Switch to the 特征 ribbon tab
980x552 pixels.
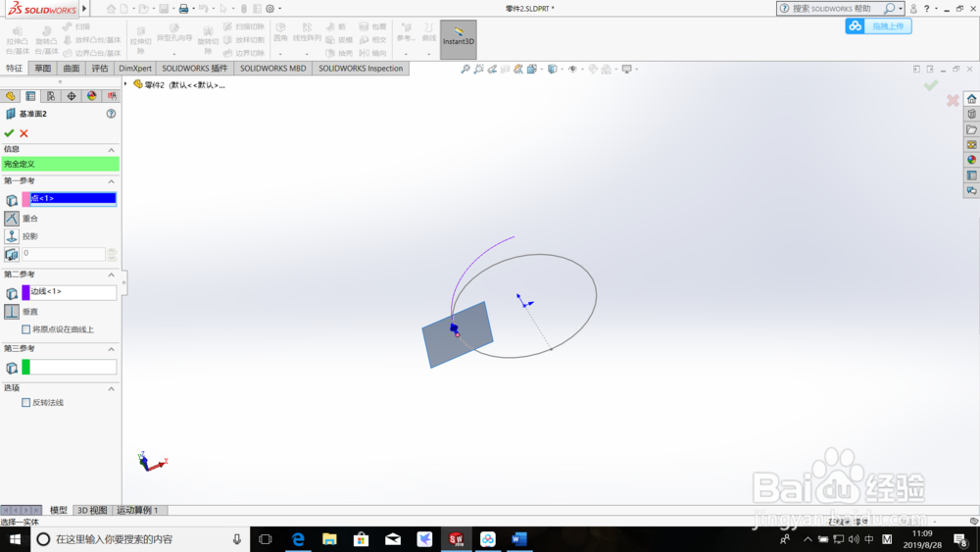click(15, 68)
